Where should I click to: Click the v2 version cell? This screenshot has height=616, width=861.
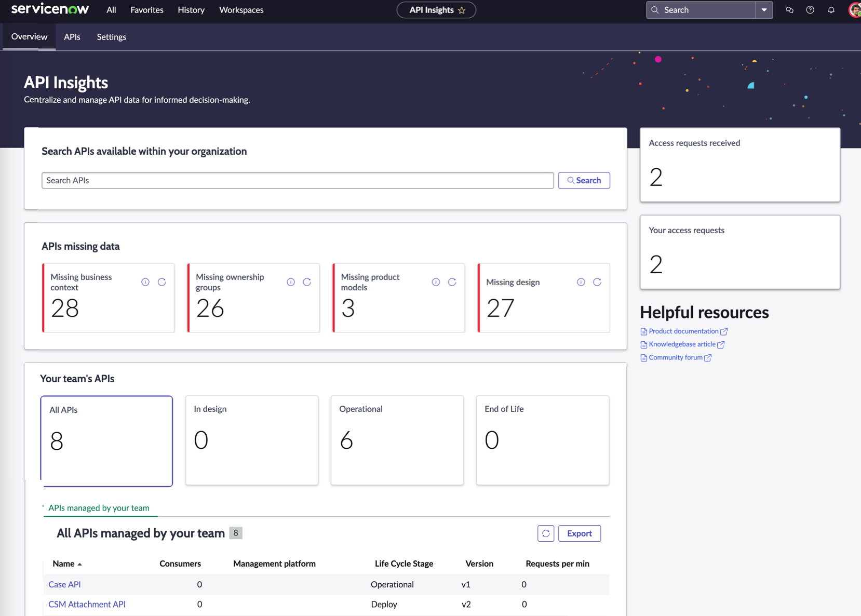click(466, 604)
